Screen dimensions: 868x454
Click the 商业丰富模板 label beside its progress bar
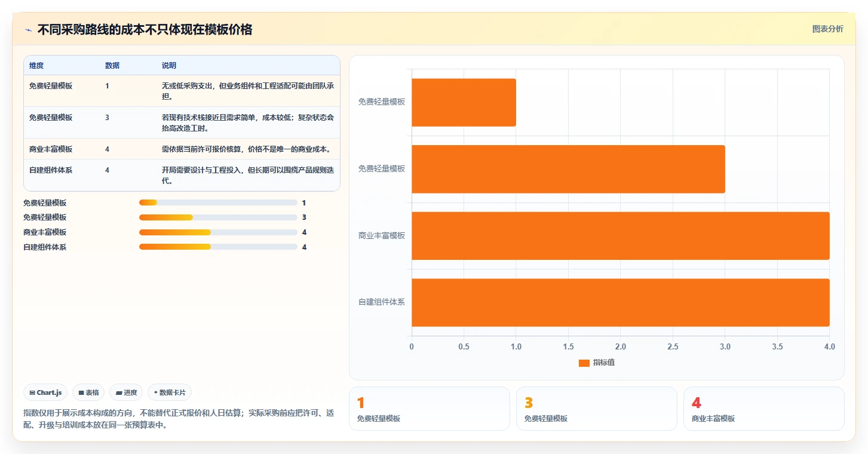(45, 232)
